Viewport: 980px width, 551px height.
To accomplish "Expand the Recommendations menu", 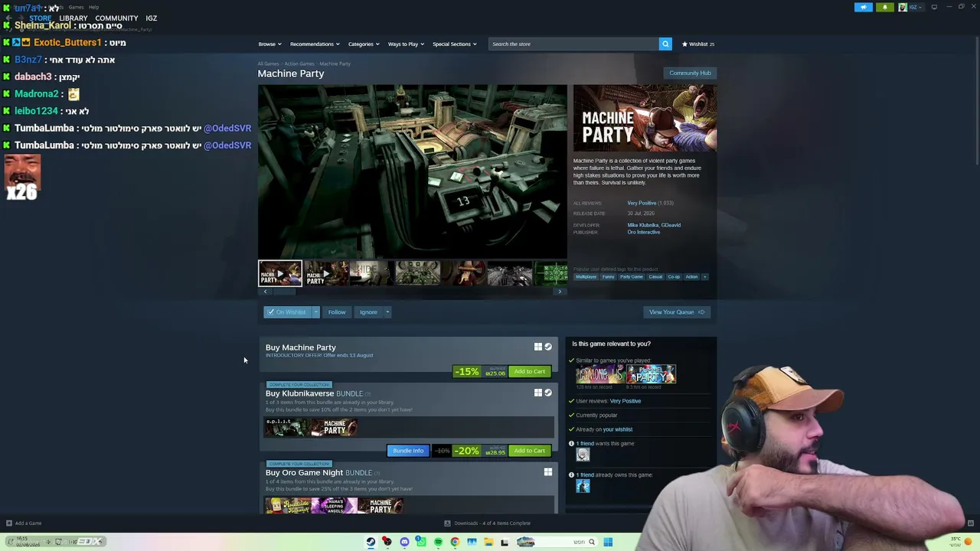I will coord(315,44).
